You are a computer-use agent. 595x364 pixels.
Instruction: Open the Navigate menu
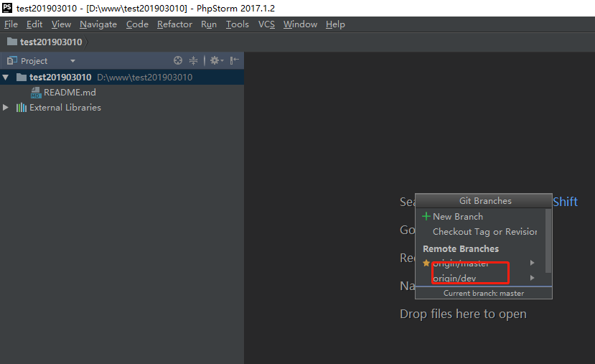pos(98,24)
